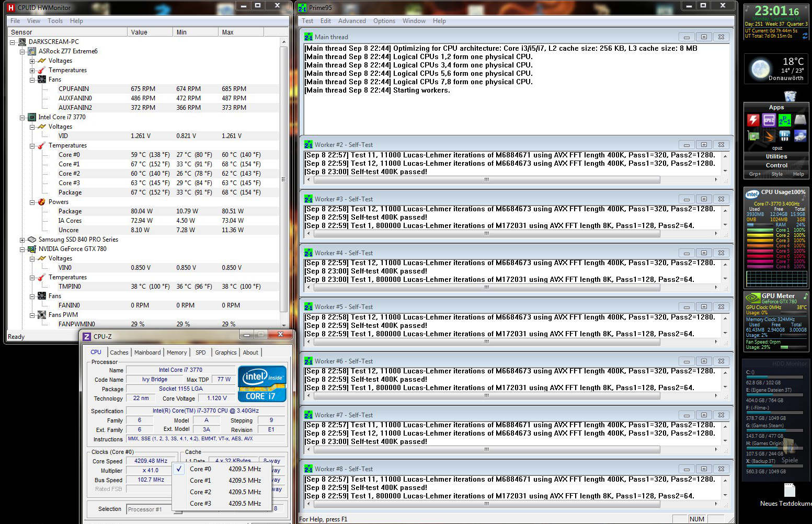812x524 pixels.
Task: Switch to the Mainboard tab in CPU-Z
Action: [x=147, y=352]
